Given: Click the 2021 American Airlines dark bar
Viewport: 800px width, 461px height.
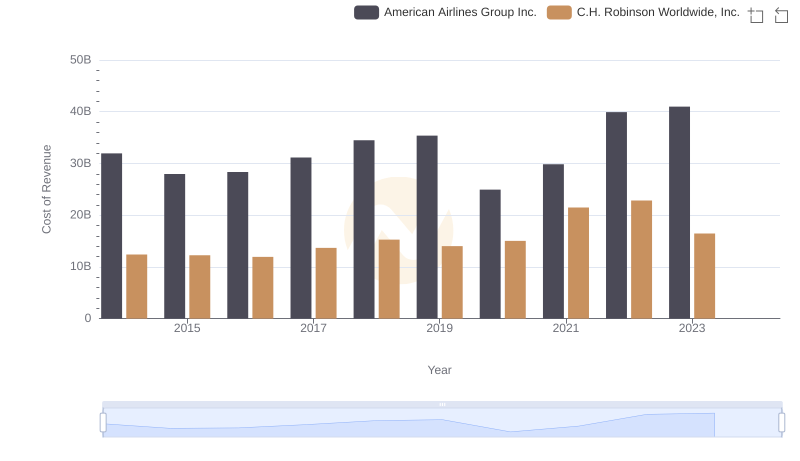Looking at the screenshot, I should (x=553, y=241).
